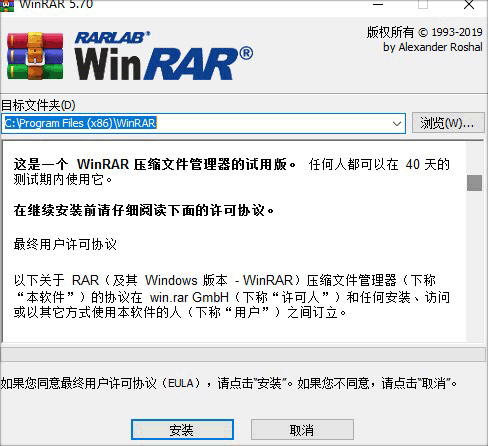Click the bold trial version notice paragraph
488x446 pixels.
[155, 164]
